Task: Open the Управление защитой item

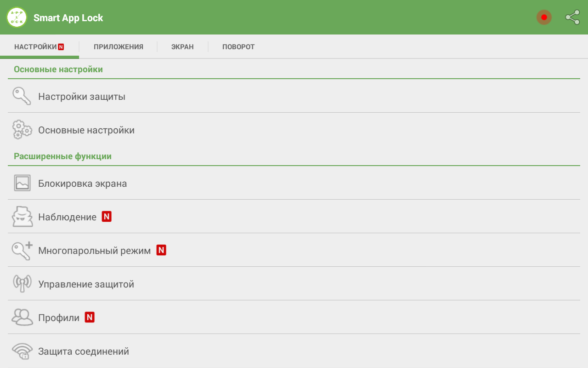Action: pyautogui.click(x=294, y=284)
